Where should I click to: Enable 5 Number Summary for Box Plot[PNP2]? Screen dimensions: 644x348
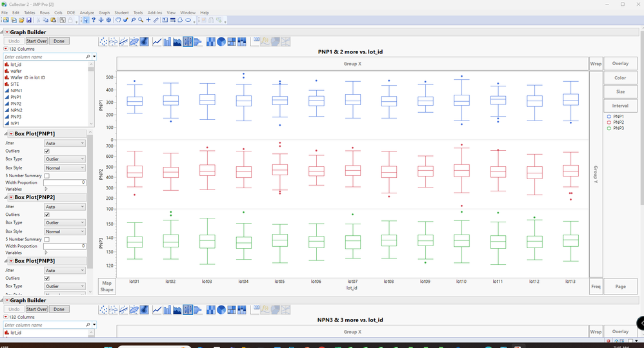(47, 239)
